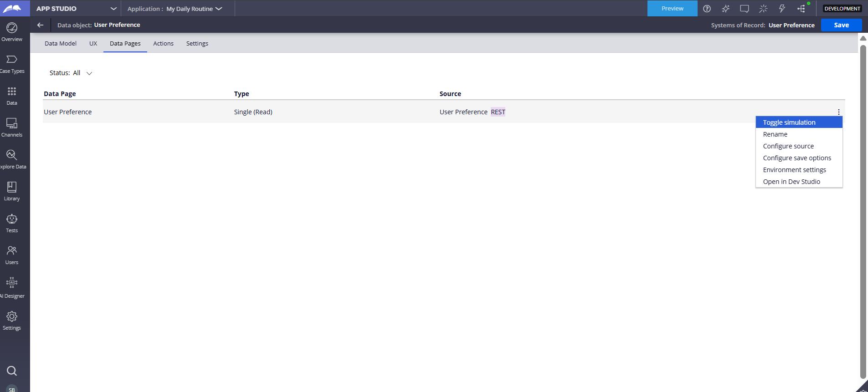Open Explore Data from sidebar
This screenshot has width=868, height=392.
pos(12,159)
